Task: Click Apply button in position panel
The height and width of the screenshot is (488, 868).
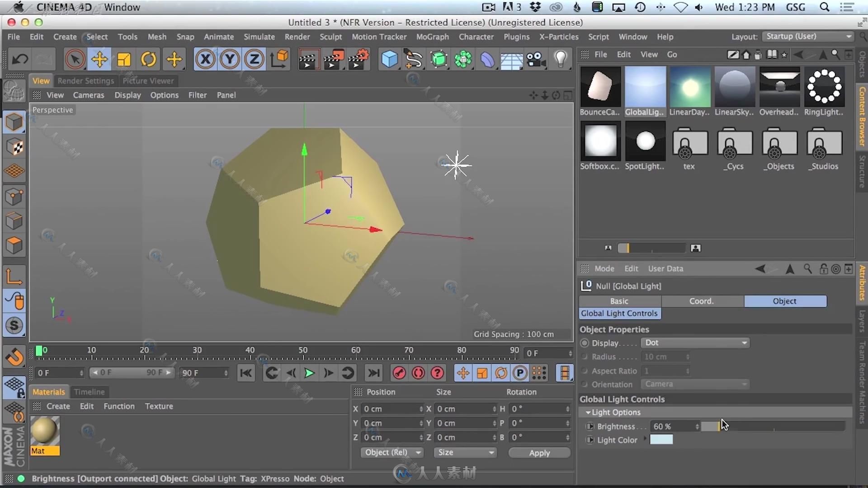Action: (538, 452)
